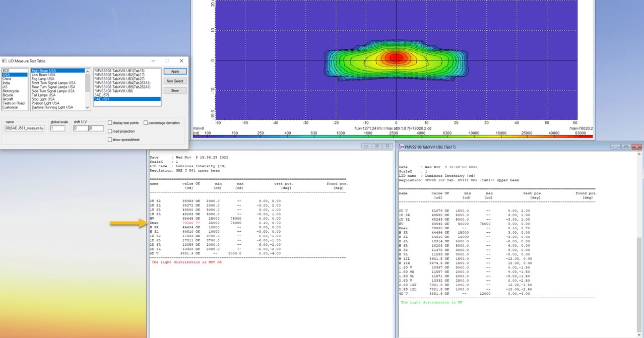This screenshot has width=644, height=338.
Task: Tick the show spreadsheet checkbox
Action: 110,140
